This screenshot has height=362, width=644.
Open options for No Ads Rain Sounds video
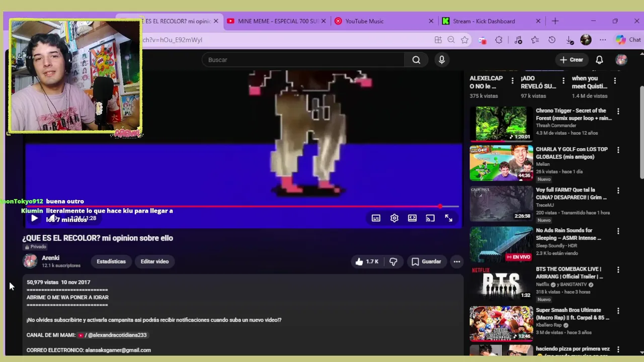(x=618, y=231)
